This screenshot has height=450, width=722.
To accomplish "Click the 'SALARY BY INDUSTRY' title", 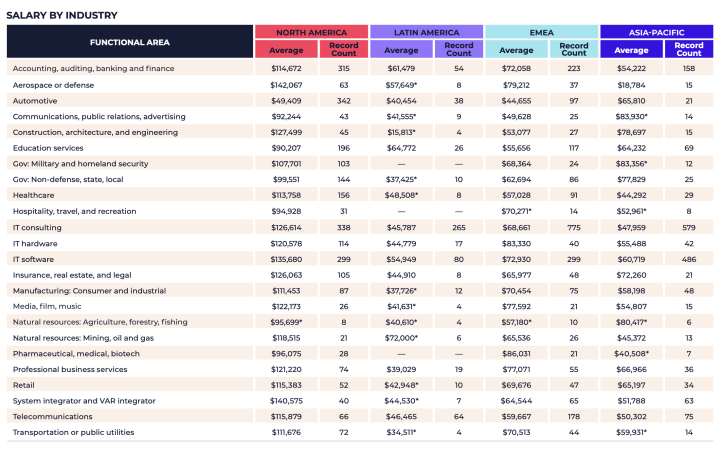I will (62, 15).
